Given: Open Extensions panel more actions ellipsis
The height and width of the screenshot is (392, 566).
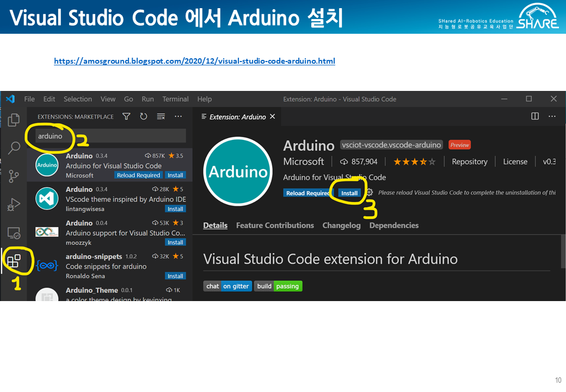Looking at the screenshot, I should 179,116.
